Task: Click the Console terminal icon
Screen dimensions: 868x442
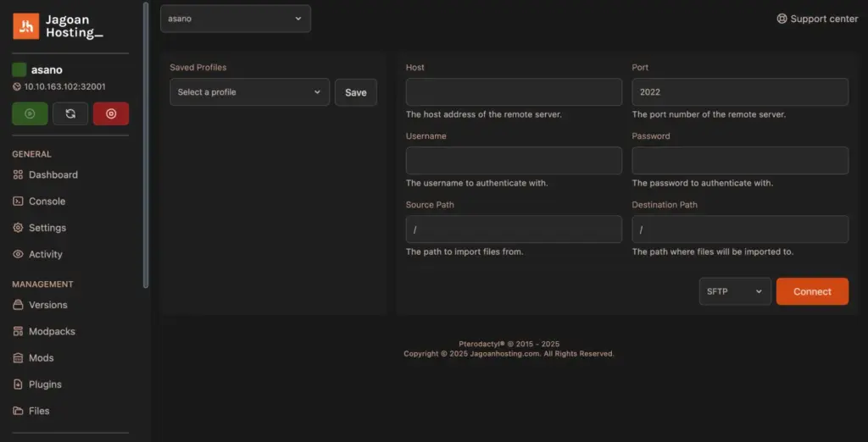Action: (18, 202)
